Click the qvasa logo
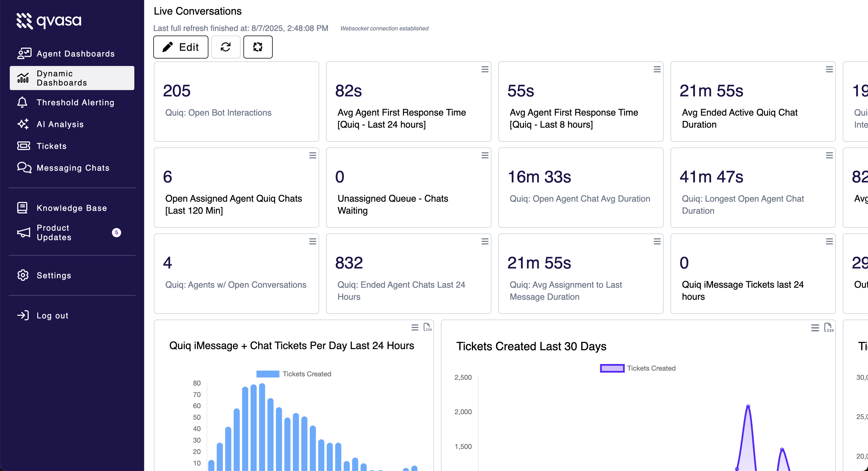Viewport: 868px width, 471px height. [x=49, y=21]
